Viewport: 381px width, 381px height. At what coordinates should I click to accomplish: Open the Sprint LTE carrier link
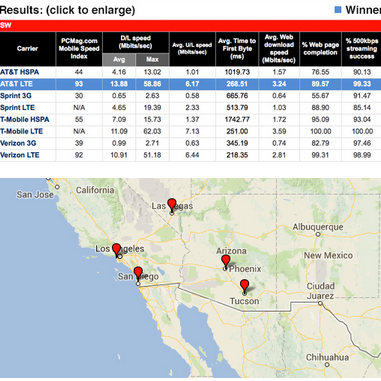(x=17, y=108)
